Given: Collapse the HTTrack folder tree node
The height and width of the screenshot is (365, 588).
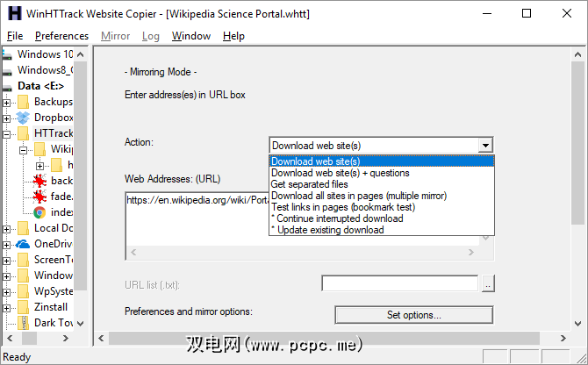Looking at the screenshot, I should tap(7, 133).
